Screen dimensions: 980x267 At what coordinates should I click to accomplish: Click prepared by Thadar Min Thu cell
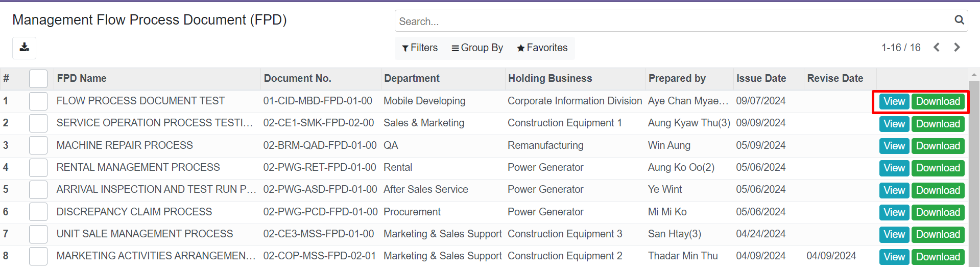point(683,256)
